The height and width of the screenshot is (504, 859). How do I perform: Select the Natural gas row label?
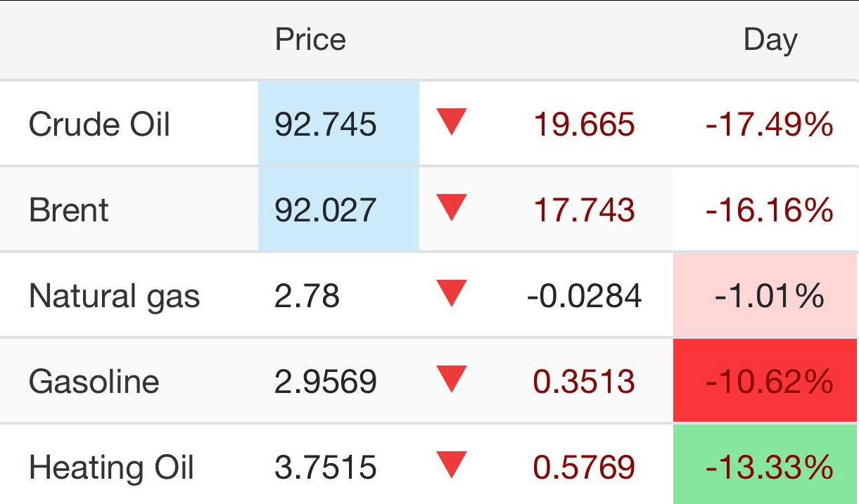(114, 296)
